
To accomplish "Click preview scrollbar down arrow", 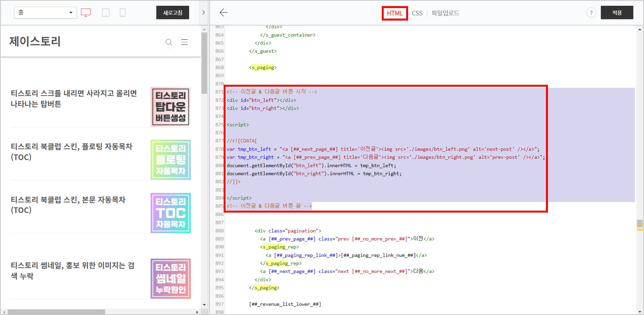I will coord(204,305).
